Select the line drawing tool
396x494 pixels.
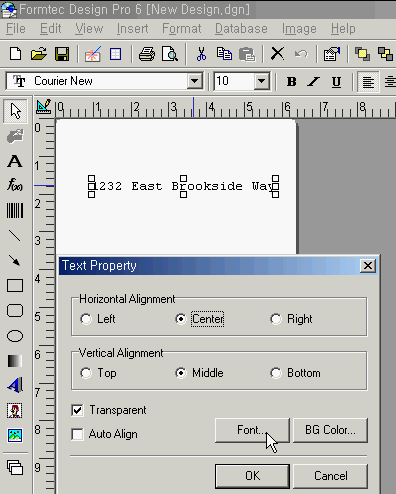(15, 236)
